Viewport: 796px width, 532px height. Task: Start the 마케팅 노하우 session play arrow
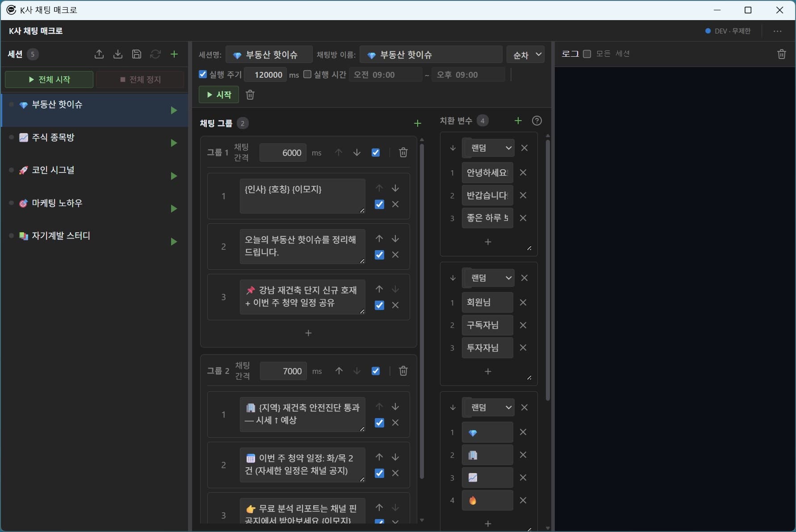pos(174,209)
